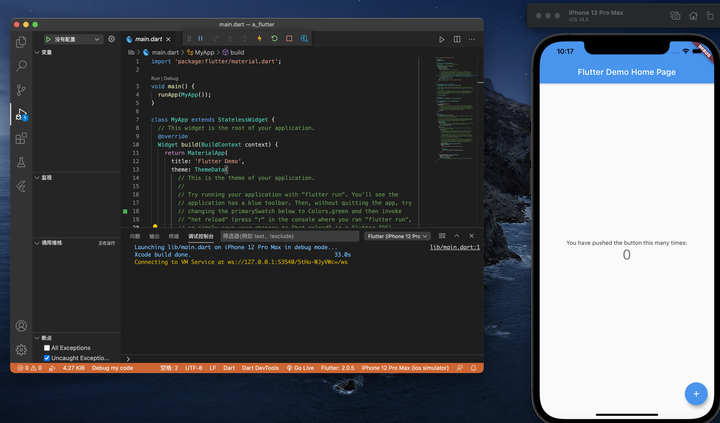Click the Debug CodeLens above main()
Screen dimensions: 720x423
171,79
